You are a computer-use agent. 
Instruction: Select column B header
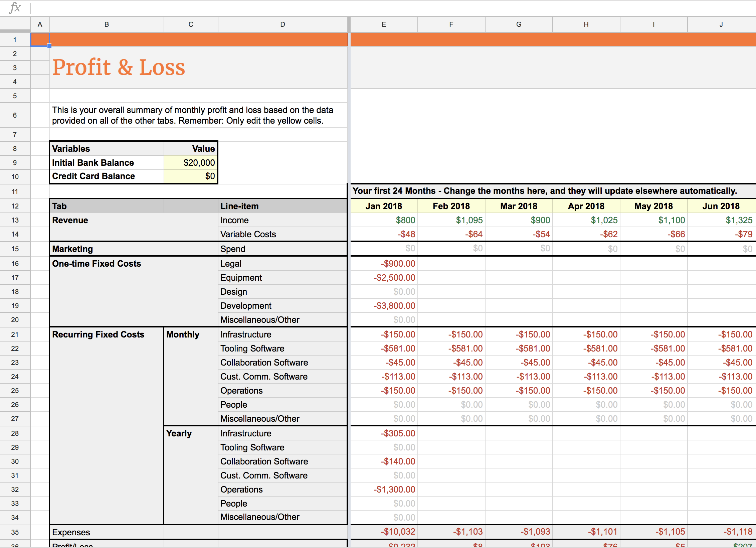tap(107, 24)
